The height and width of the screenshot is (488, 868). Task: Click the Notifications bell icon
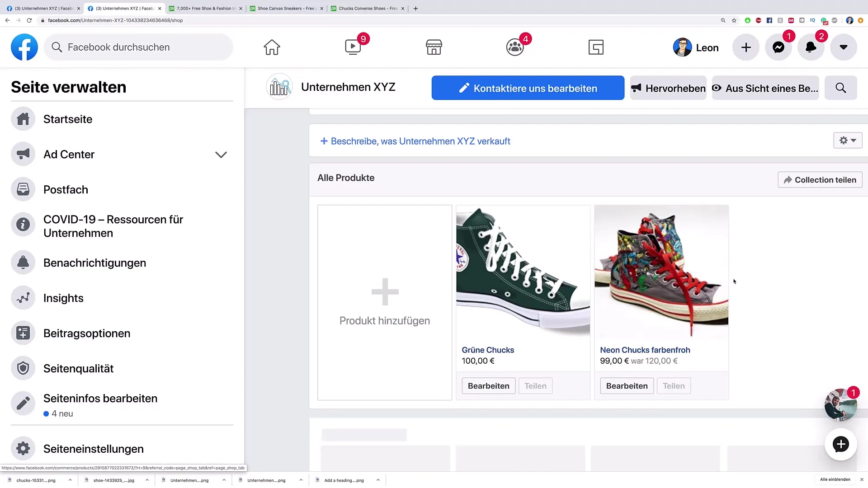(811, 47)
